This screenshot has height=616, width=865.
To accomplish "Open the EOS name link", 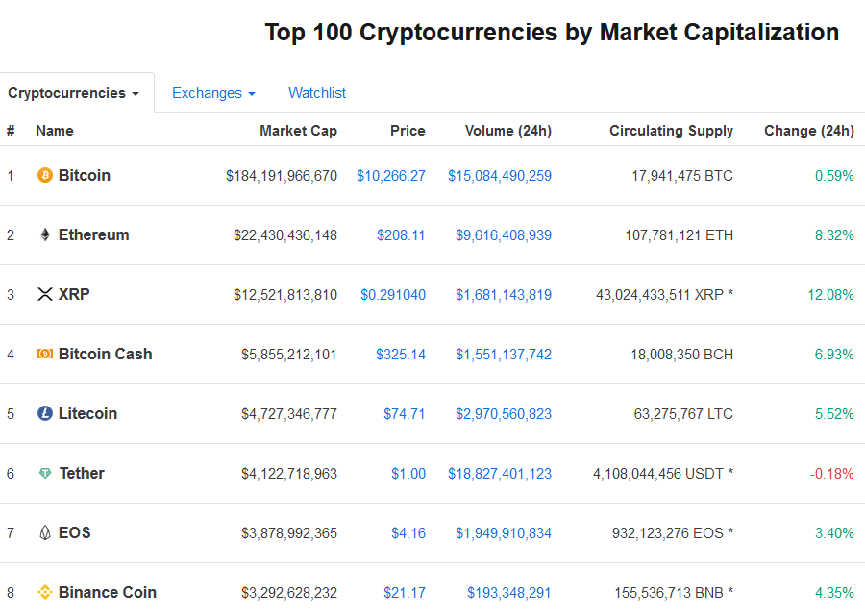I will click(74, 532).
